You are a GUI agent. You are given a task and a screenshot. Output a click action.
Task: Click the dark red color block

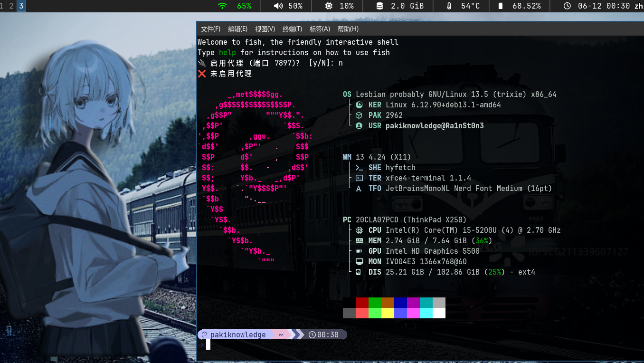pyautogui.click(x=362, y=303)
